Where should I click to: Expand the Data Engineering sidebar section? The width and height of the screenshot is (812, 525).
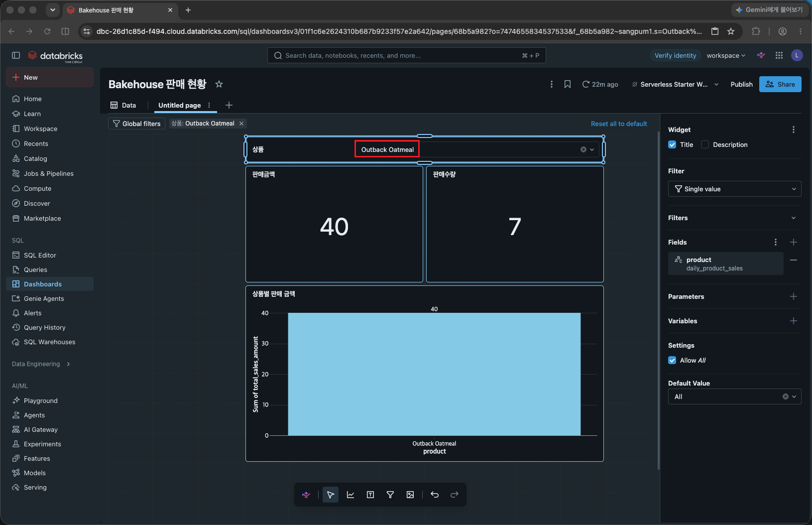(41, 364)
